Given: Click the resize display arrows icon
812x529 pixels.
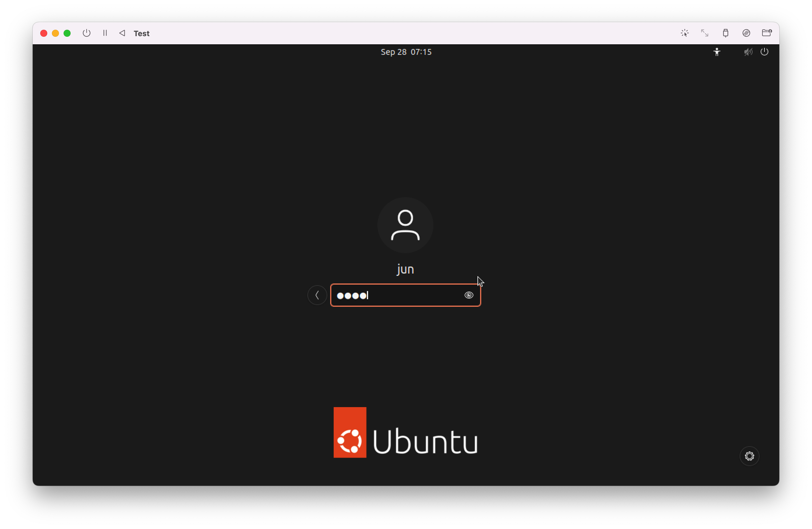Looking at the screenshot, I should 705,33.
